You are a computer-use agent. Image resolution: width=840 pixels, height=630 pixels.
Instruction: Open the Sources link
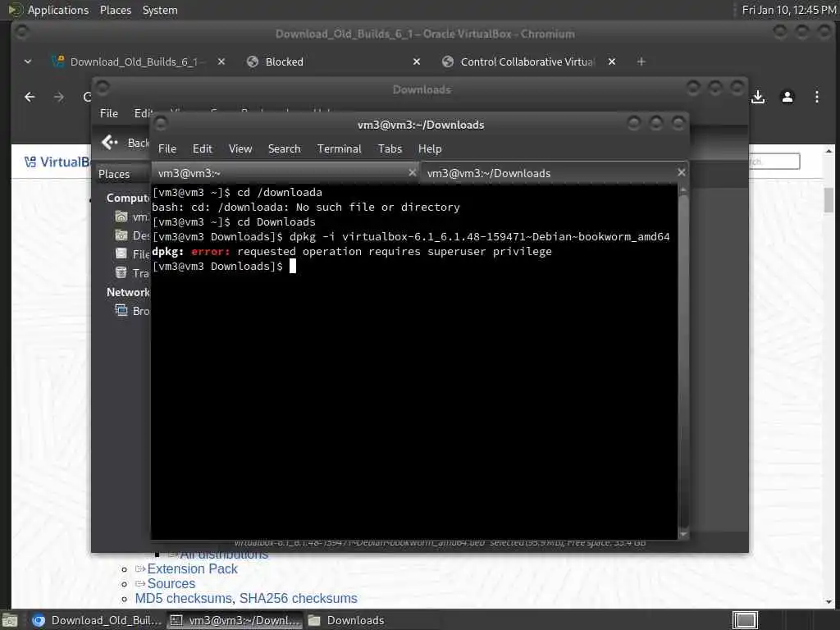point(171,584)
